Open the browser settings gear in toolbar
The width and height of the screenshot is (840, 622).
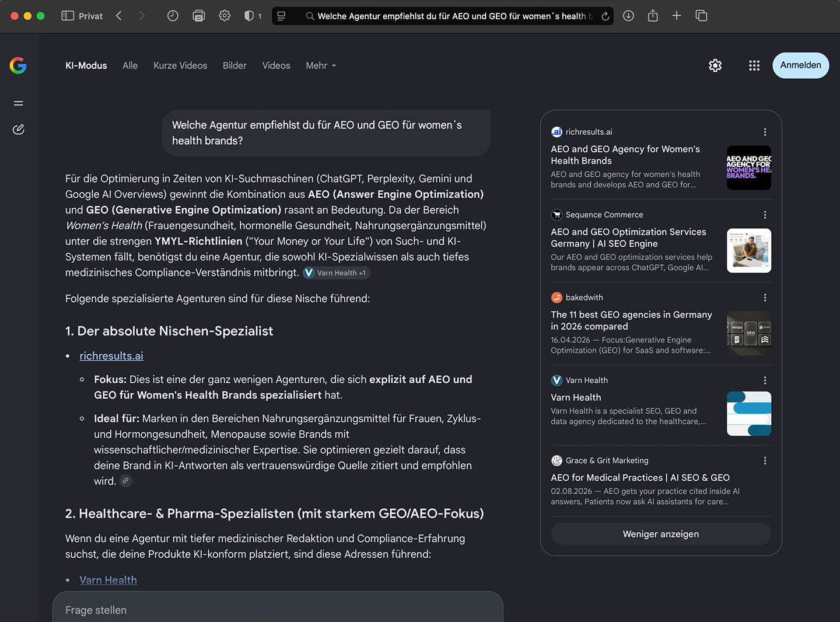pos(225,16)
